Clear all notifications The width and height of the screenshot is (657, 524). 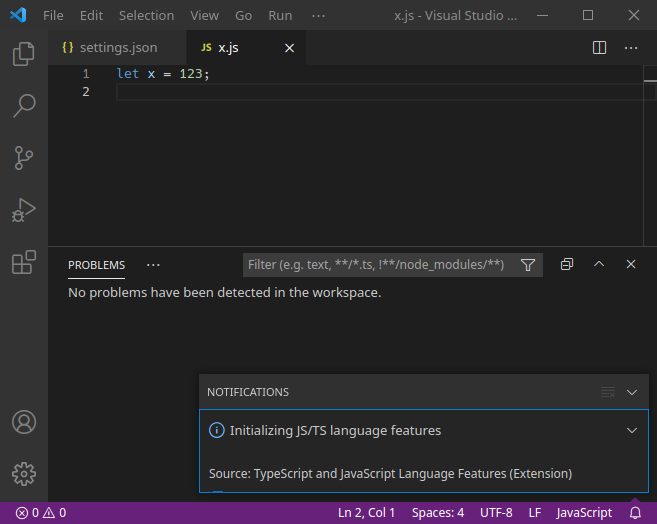click(x=608, y=392)
